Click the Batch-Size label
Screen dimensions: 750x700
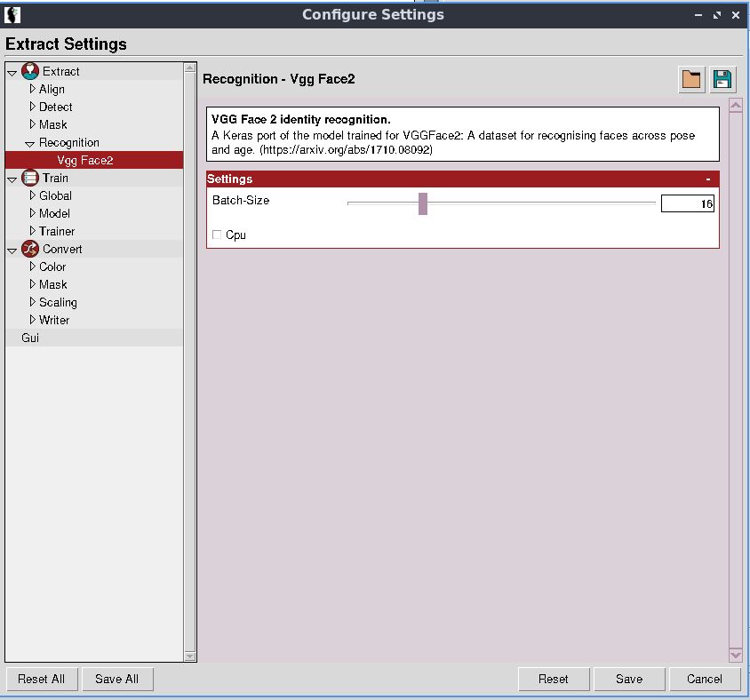click(241, 201)
